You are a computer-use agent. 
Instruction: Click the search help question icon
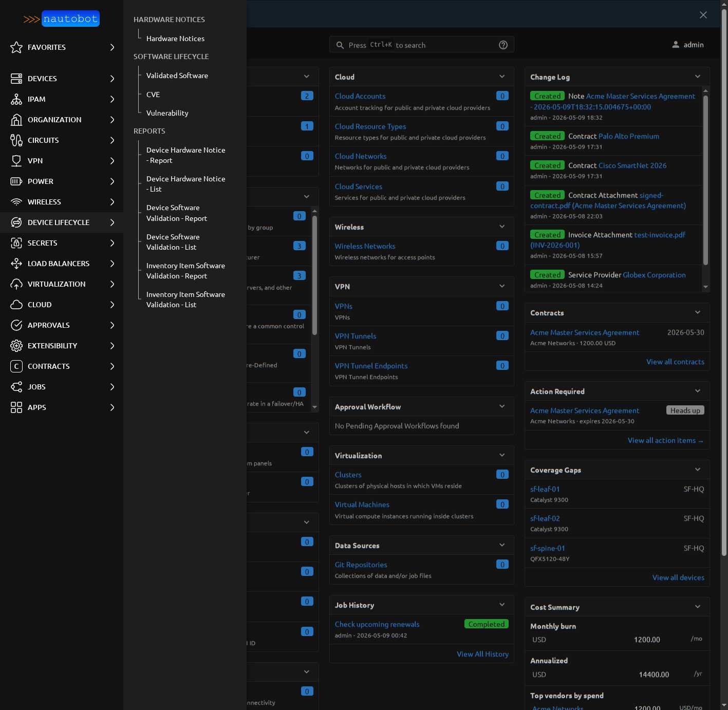tap(503, 45)
